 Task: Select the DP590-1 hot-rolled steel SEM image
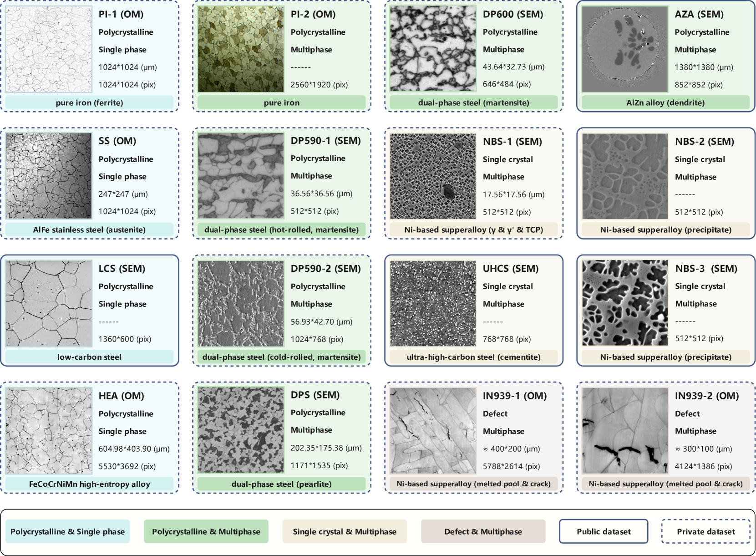[241, 176]
